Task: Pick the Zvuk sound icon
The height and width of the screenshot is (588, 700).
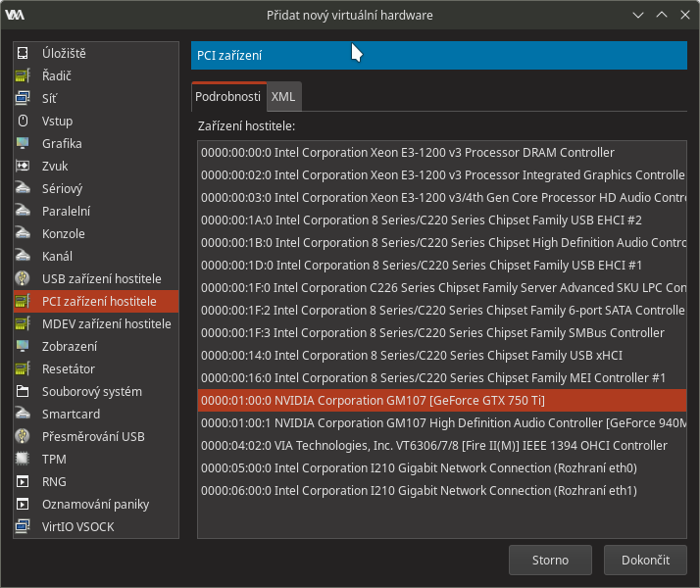Action: [23, 166]
